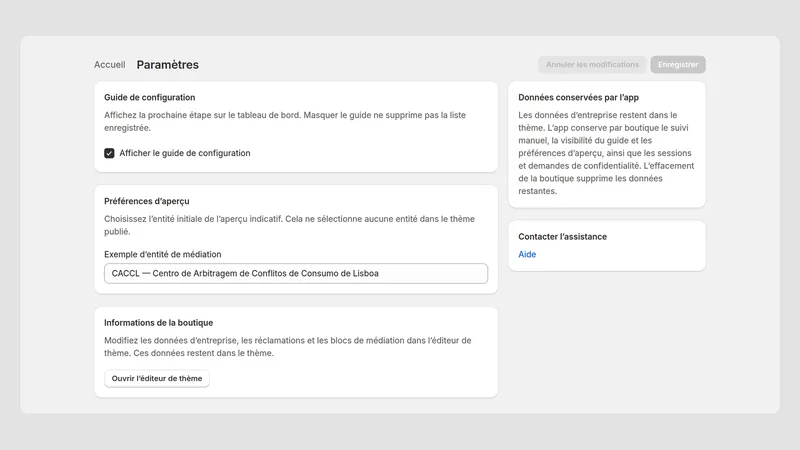Click paragraph starting Modifiez les données d'entreprise
Image resolution: width=800 pixels, height=450 pixels.
[x=288, y=346]
